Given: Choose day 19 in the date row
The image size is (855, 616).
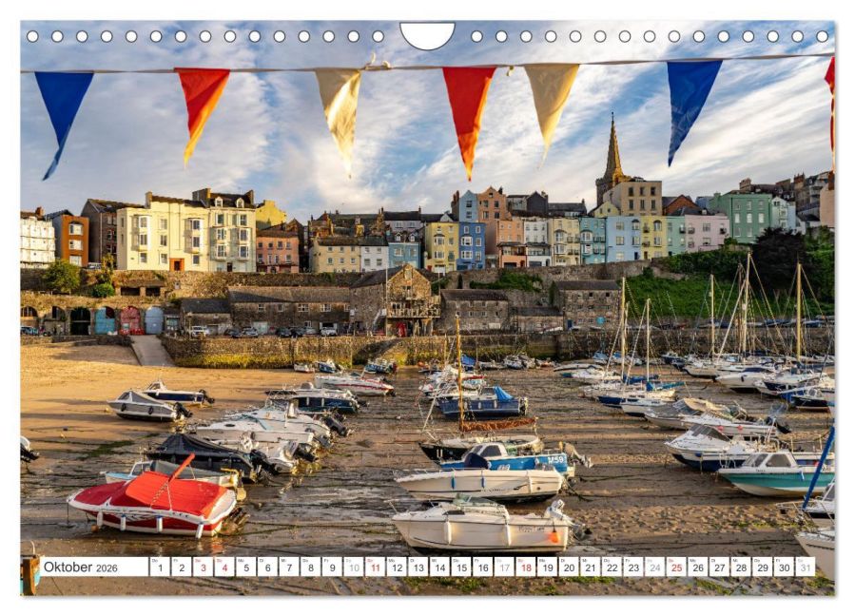Looking at the screenshot, I should point(548,567).
